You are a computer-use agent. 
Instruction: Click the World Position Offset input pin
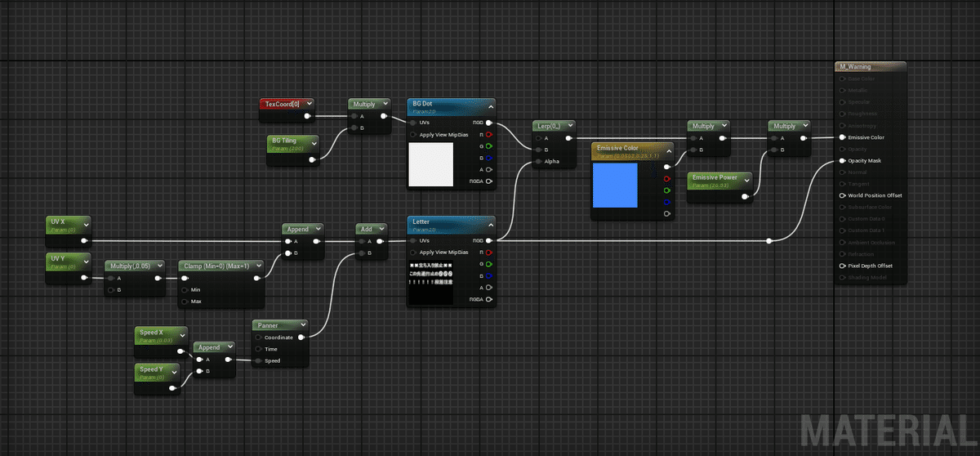point(842,196)
